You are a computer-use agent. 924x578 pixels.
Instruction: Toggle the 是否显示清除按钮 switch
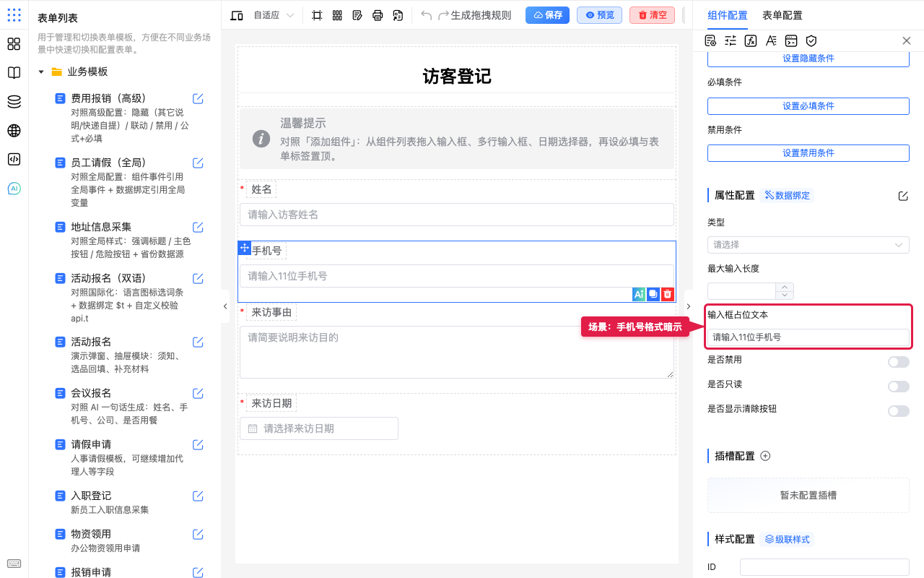pos(899,411)
